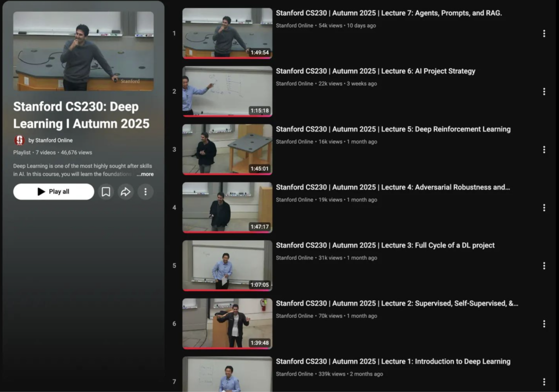Share the playlist using the arrow icon
This screenshot has height=392, width=559.
tap(126, 192)
